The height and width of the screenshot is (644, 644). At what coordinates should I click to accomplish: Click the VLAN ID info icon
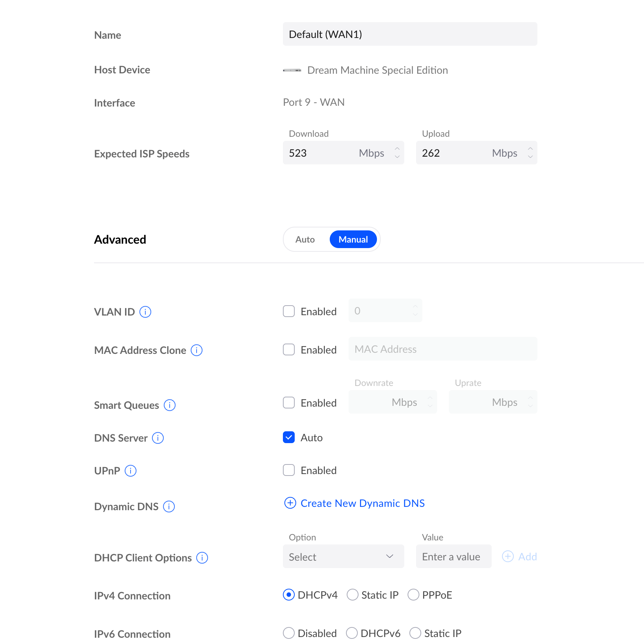pos(145,312)
